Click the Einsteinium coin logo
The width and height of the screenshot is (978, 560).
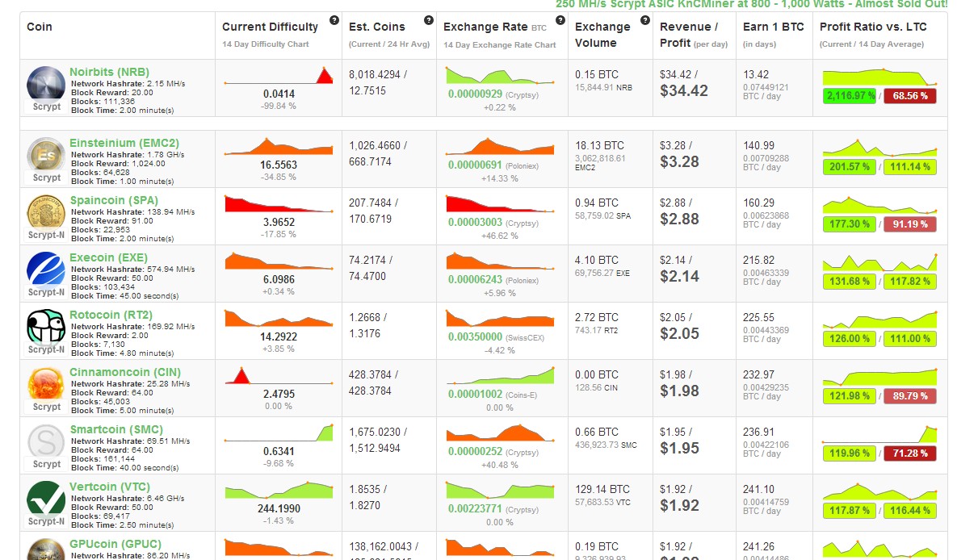(x=46, y=155)
